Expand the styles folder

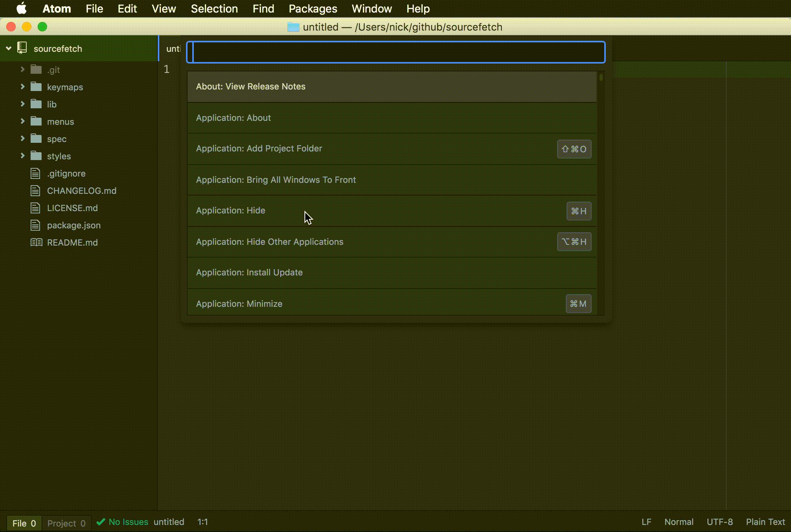[x=22, y=156]
